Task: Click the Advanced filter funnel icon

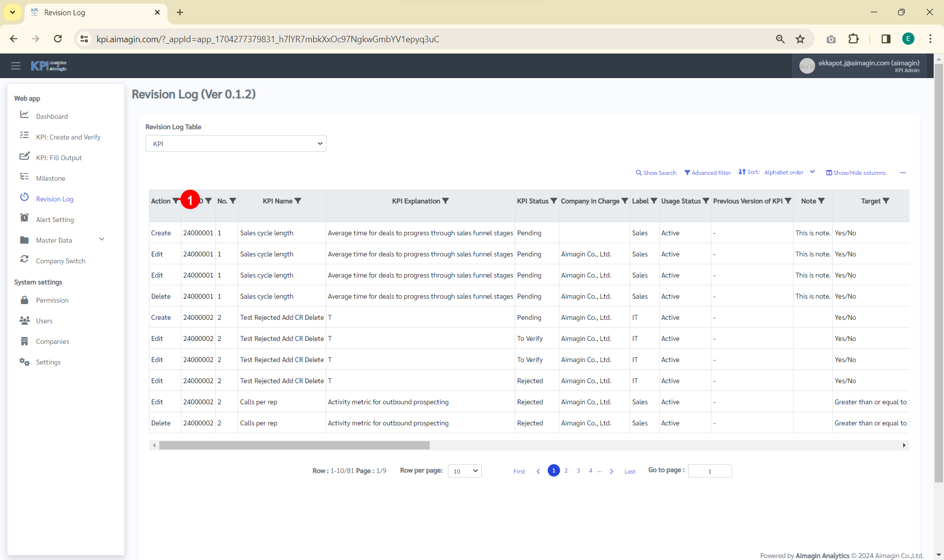Action: tap(687, 173)
